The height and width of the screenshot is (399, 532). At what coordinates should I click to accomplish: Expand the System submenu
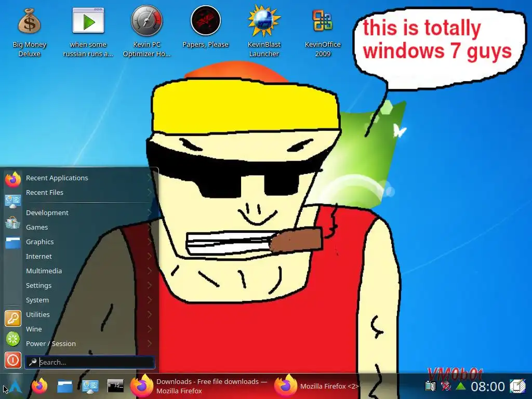(x=88, y=300)
